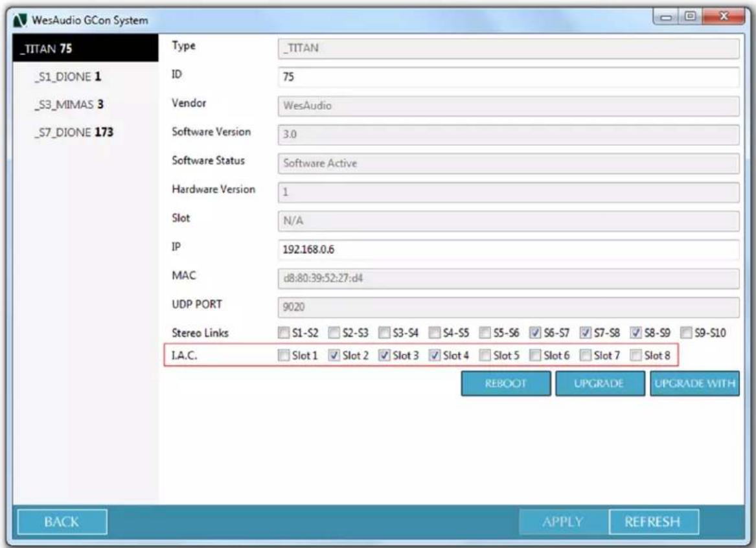Uncheck I.A.C. Slot 2 checkbox
The image size is (756, 548).
tap(334, 355)
